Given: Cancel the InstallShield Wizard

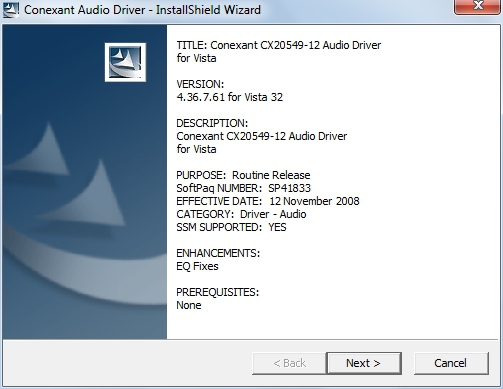Looking at the screenshot, I should pyautogui.click(x=451, y=363).
